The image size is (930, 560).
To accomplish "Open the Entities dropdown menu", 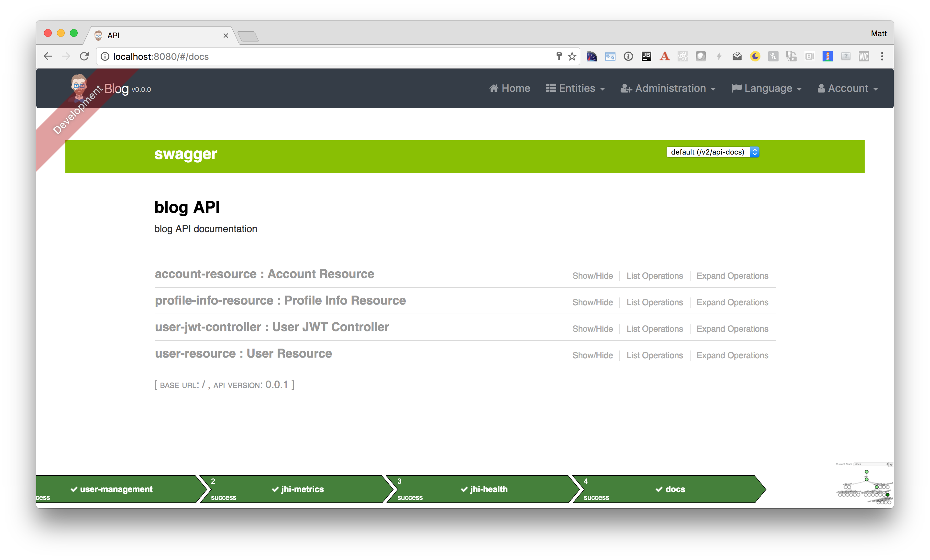I will pyautogui.click(x=575, y=89).
